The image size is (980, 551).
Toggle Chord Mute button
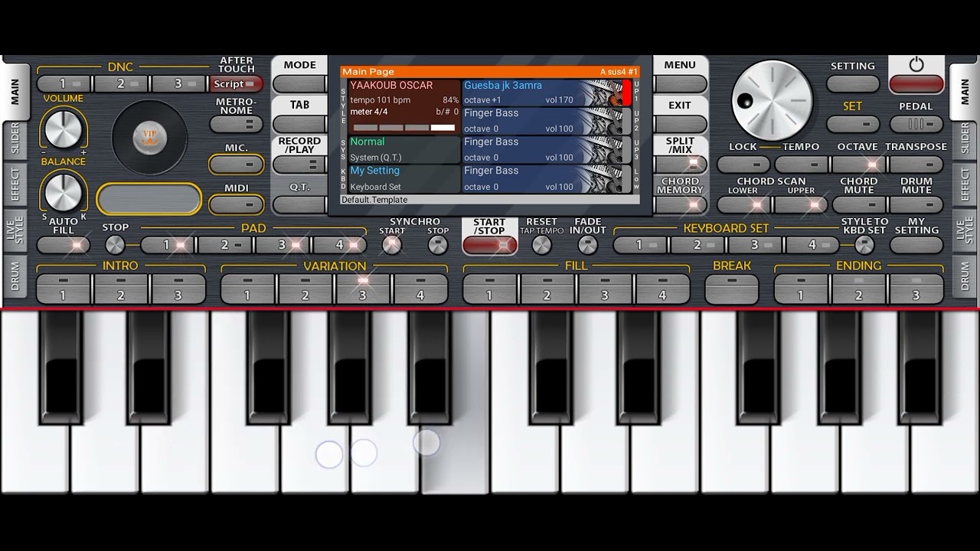point(858,204)
